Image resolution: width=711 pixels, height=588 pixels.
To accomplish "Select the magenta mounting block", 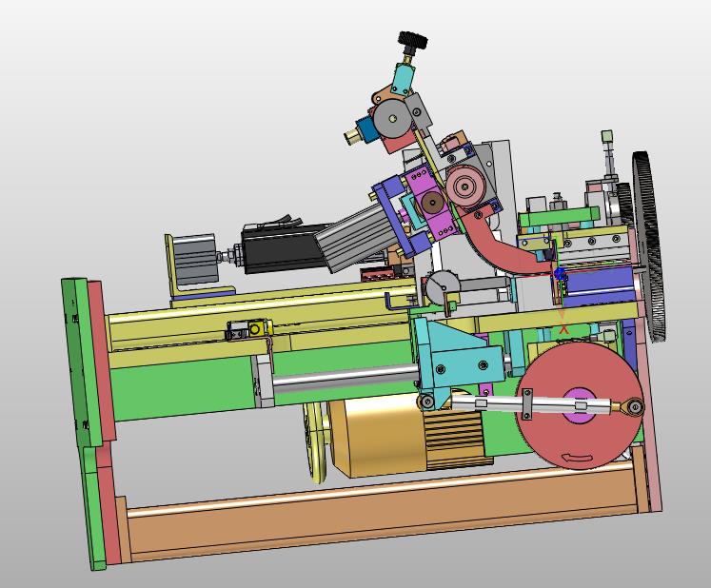I will click(x=431, y=204).
